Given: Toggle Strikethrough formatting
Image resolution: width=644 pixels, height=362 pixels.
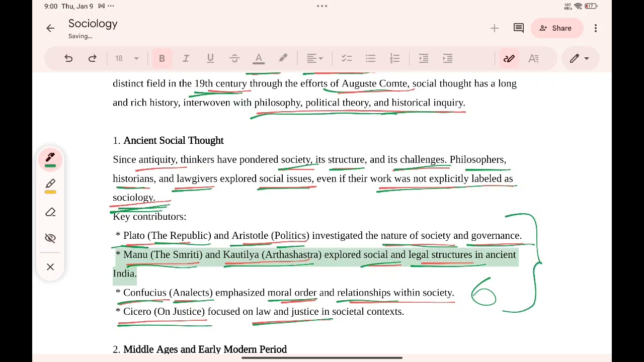Looking at the screenshot, I should tap(234, 58).
